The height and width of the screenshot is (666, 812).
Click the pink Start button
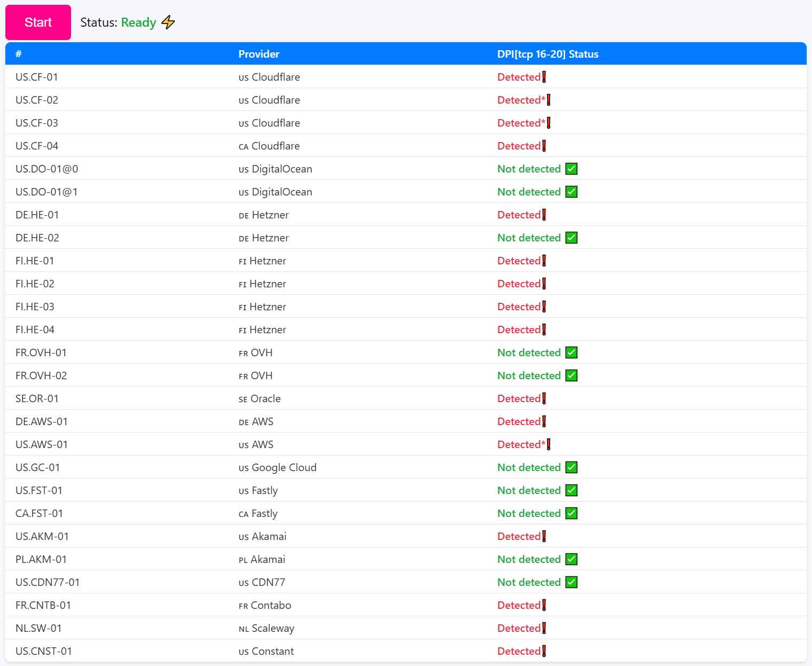38,22
